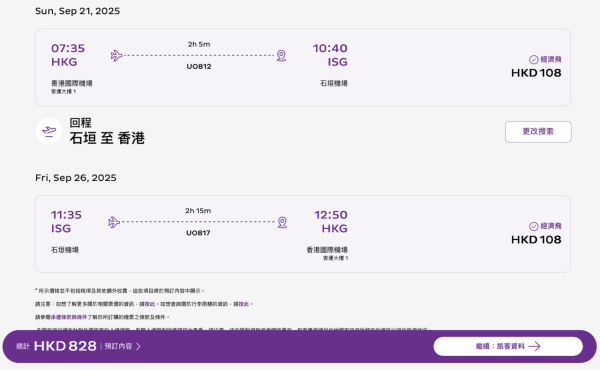Click 總計 label in bottom bar
Screen dimensions: 600x370
pos(23,346)
